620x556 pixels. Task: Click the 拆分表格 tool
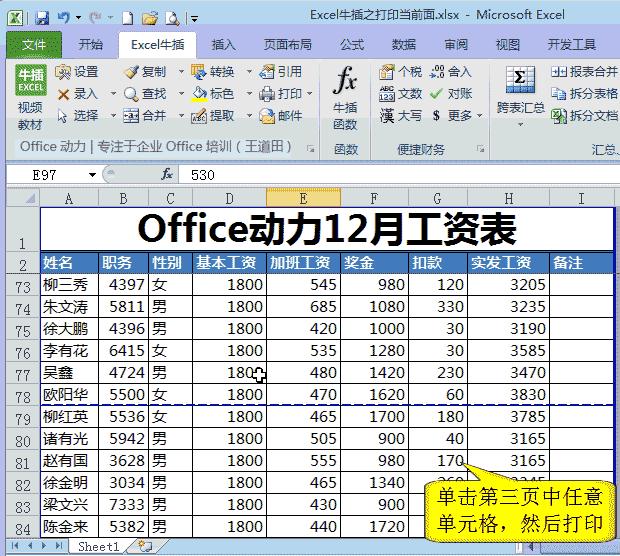click(584, 94)
